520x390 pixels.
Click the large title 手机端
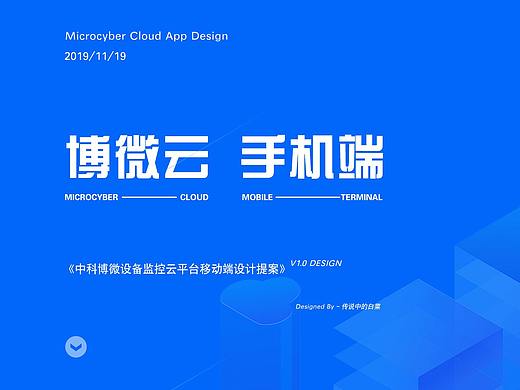[312, 156]
